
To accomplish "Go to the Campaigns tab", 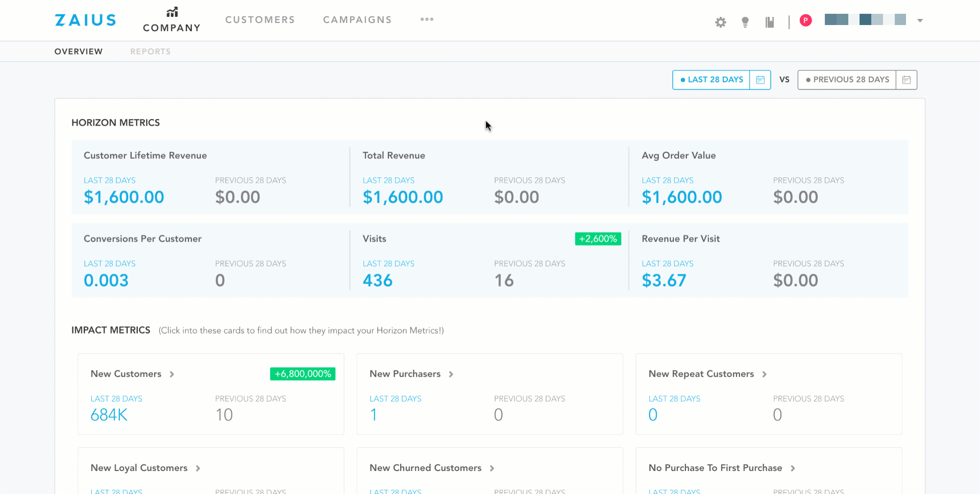I will (x=357, y=19).
